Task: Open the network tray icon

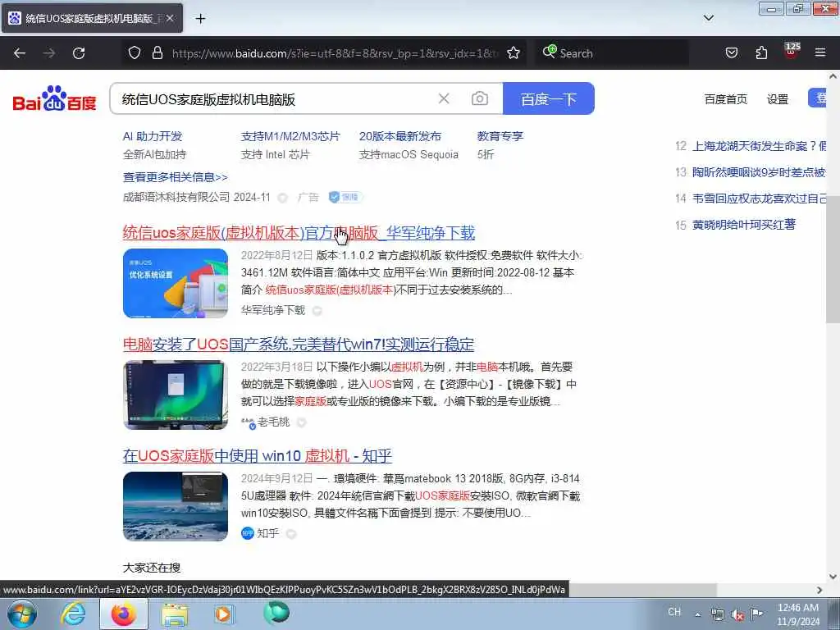Action: pos(718,614)
